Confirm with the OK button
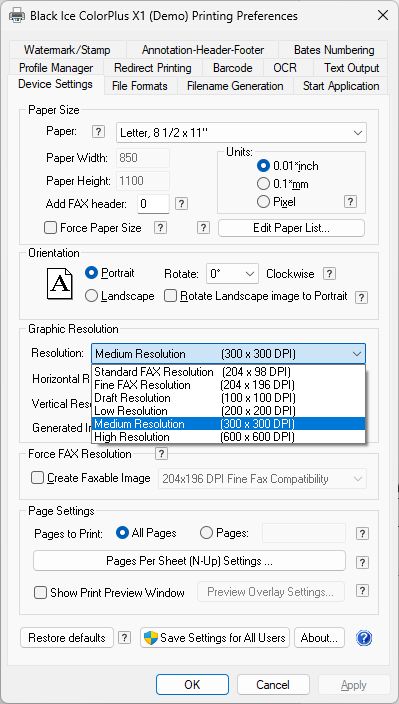Image resolution: width=399 pixels, height=704 pixels. click(x=192, y=685)
